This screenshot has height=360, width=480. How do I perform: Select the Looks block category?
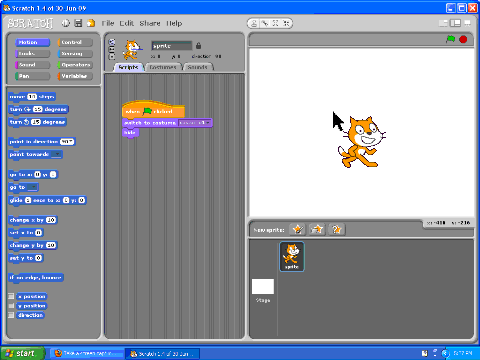pyautogui.click(x=32, y=54)
